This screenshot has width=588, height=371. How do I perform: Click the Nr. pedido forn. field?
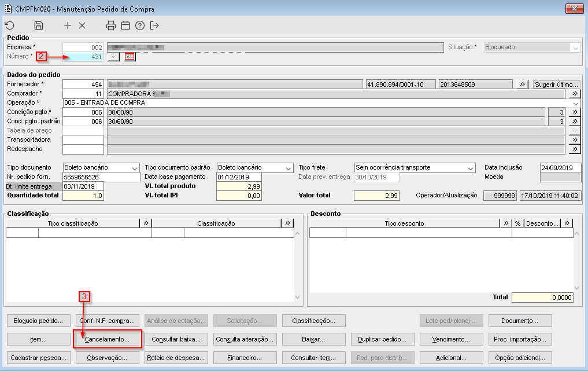click(101, 177)
